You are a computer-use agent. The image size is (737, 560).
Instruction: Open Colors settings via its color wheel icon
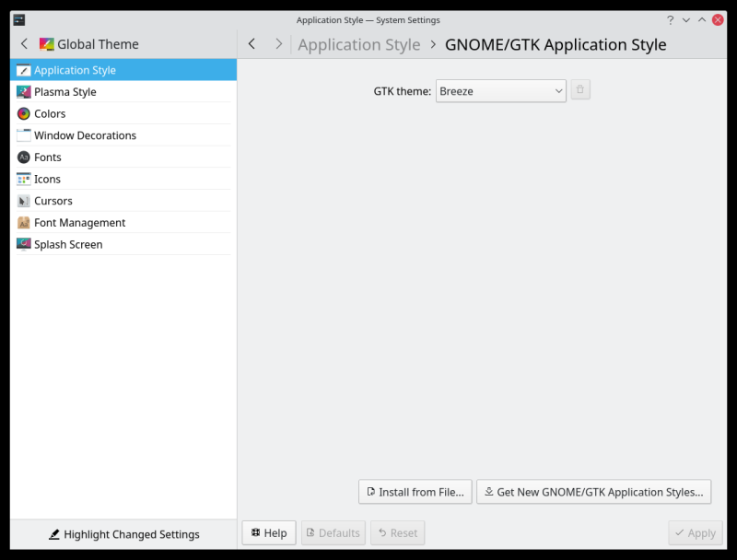click(x=22, y=113)
